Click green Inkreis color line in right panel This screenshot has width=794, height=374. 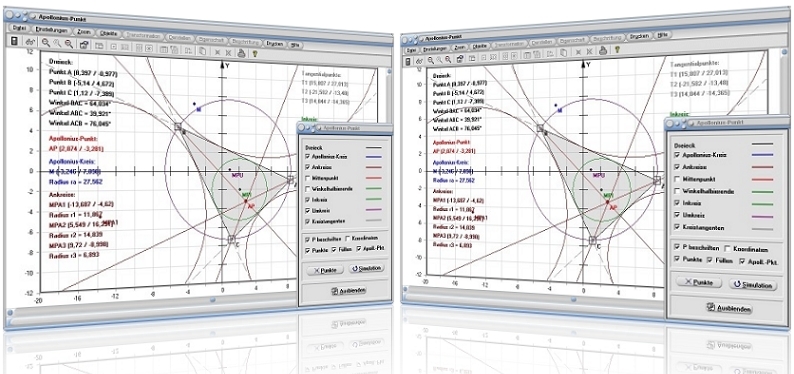pos(762,203)
